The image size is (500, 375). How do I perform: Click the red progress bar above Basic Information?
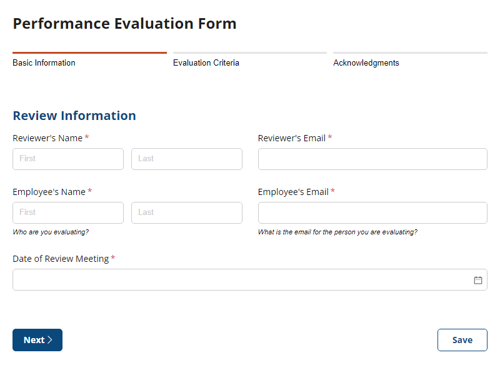point(90,53)
